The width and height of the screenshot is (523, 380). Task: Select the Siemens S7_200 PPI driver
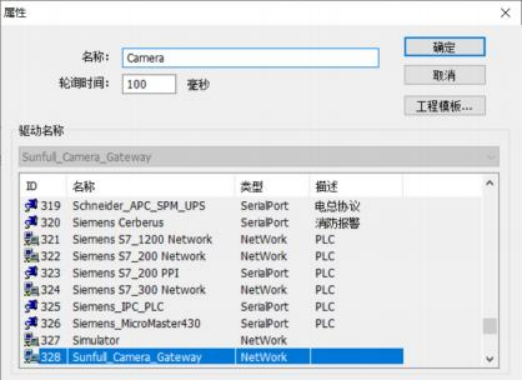[126, 273]
